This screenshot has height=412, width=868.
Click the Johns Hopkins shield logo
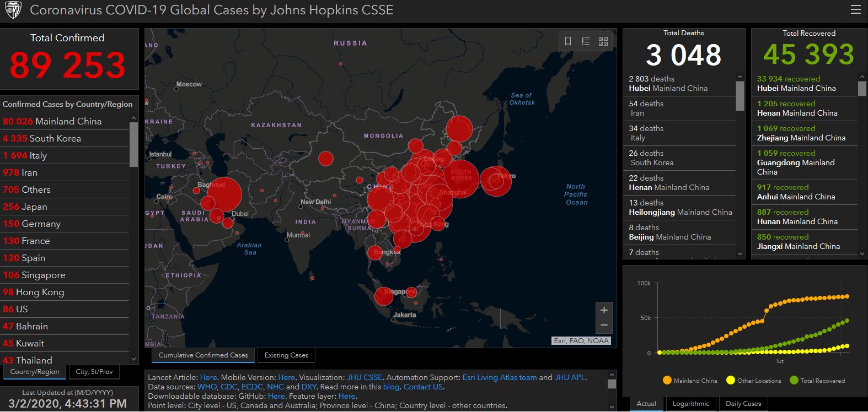(13, 10)
